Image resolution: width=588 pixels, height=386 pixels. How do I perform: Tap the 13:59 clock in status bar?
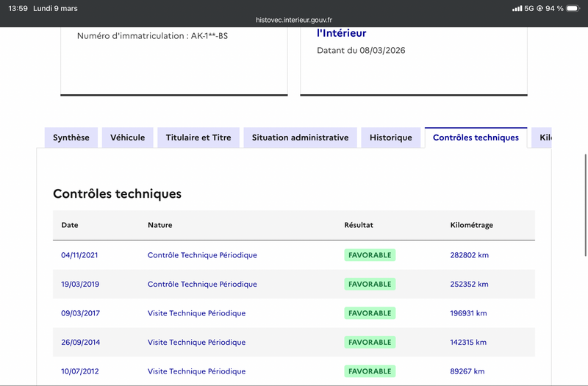point(18,8)
